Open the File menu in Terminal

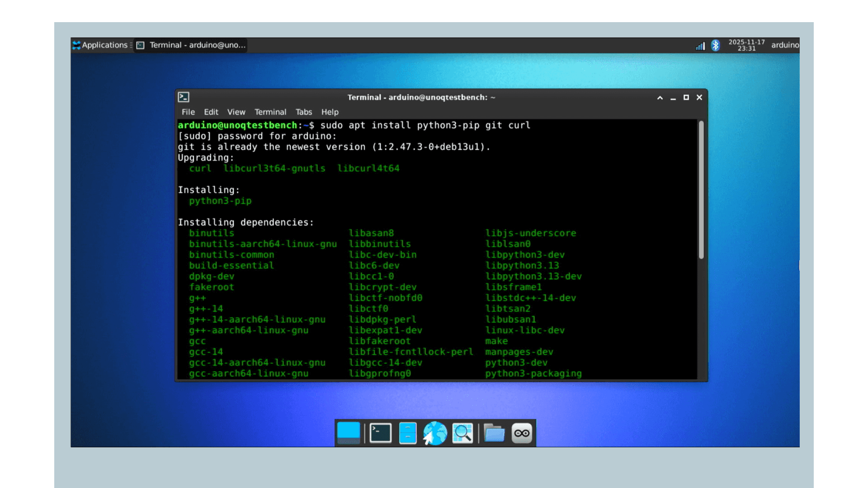tap(188, 112)
